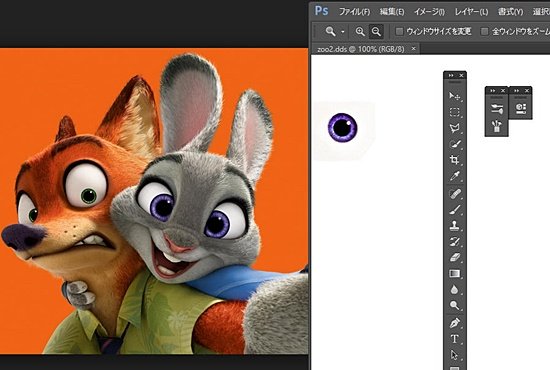
Task: Open the Brush panel icon with cup
Action: point(497,126)
